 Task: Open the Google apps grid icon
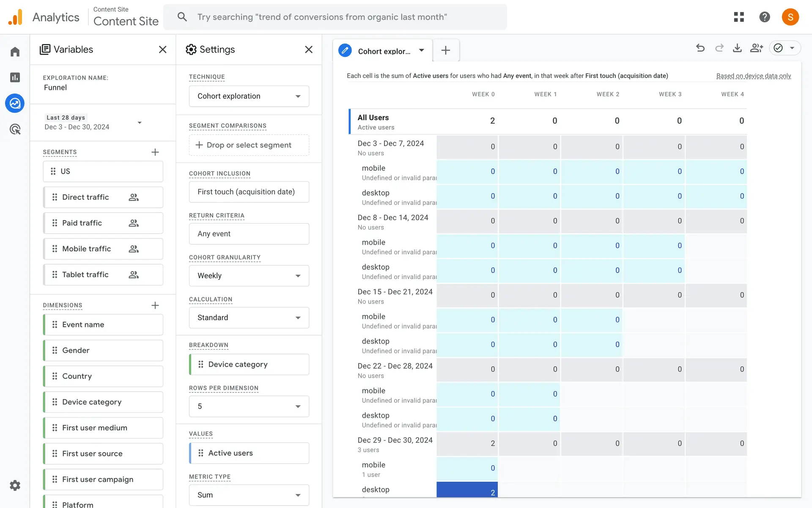click(x=739, y=17)
